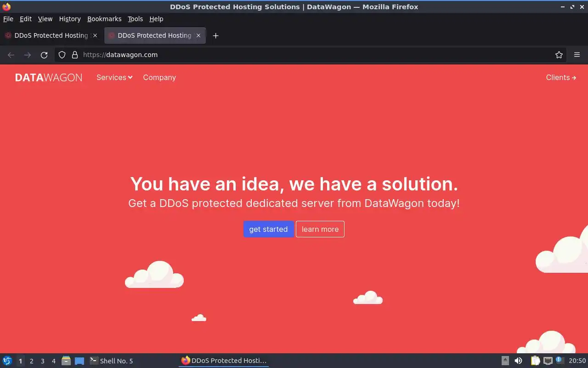Image resolution: width=588 pixels, height=368 pixels.
Task: Open the History menu
Action: coord(70,19)
